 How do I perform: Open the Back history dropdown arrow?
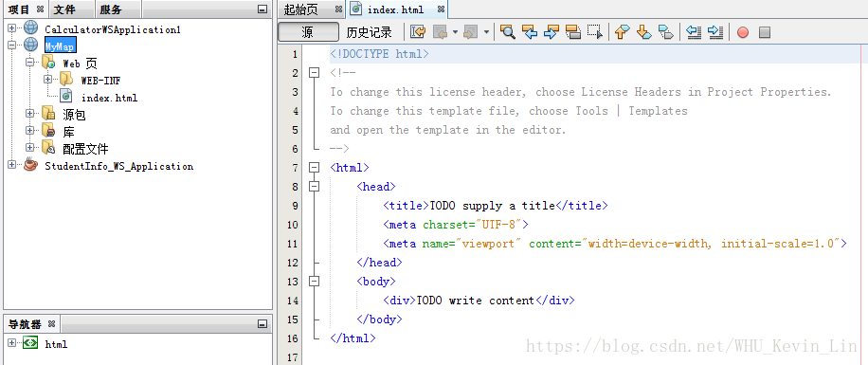pyautogui.click(x=455, y=32)
